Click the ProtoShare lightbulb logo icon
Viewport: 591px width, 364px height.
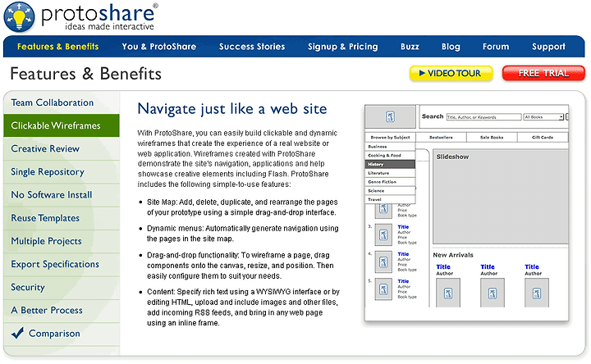tap(19, 17)
